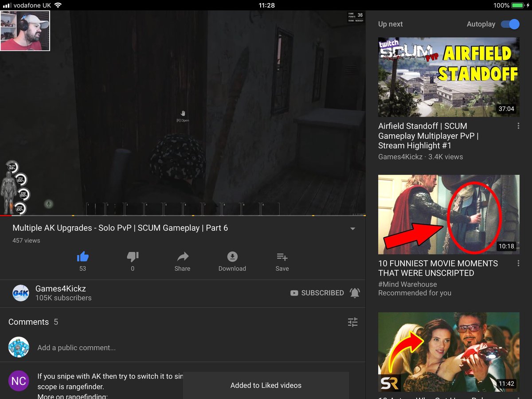Image resolution: width=532 pixels, height=399 pixels.
Task: Play the Iron Man thumbnail video
Action: point(449,352)
